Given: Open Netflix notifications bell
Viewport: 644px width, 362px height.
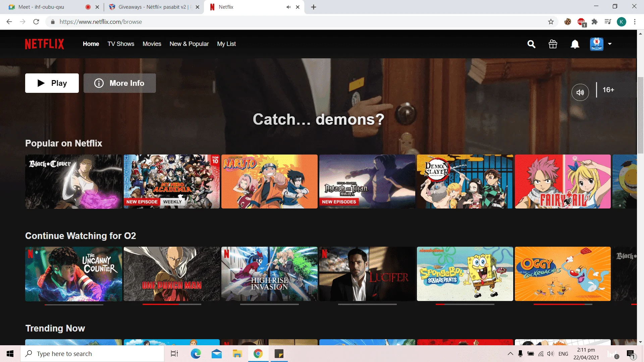Looking at the screenshot, I should click(575, 44).
